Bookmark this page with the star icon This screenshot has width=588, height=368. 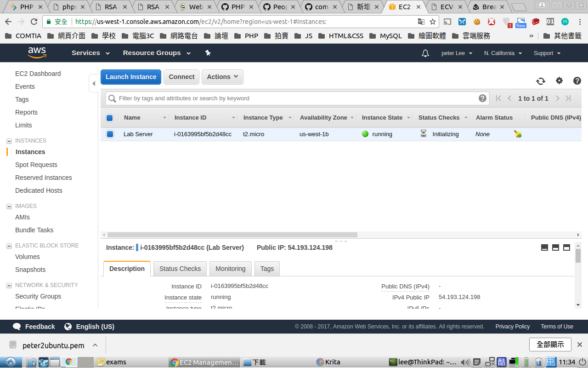tap(433, 22)
